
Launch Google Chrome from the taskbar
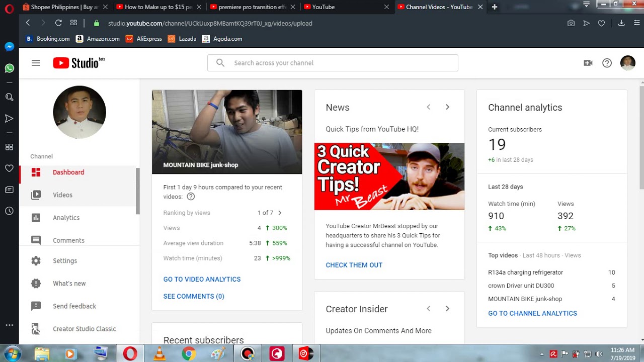pos(189,354)
